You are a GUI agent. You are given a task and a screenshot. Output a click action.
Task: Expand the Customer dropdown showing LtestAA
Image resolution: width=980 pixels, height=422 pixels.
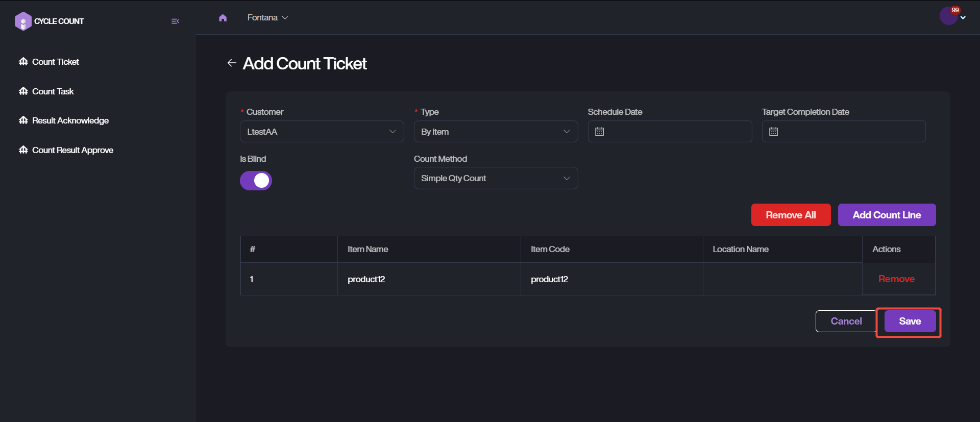click(322, 132)
